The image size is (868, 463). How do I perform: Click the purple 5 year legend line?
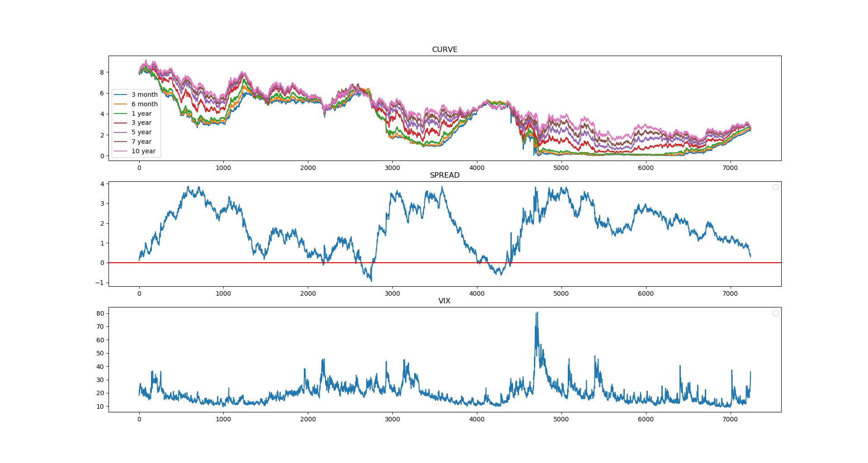click(x=120, y=132)
